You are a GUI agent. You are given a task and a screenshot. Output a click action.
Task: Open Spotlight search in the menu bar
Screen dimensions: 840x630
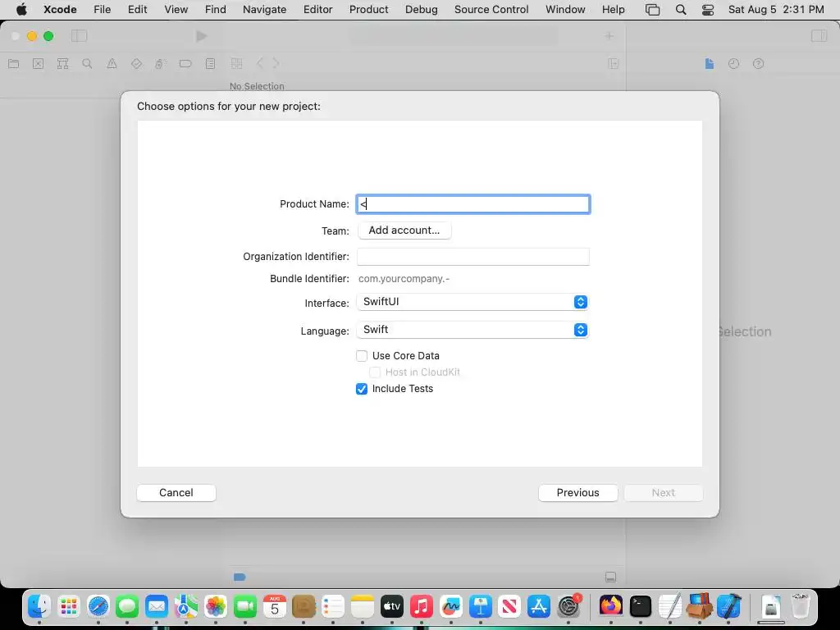click(x=681, y=10)
